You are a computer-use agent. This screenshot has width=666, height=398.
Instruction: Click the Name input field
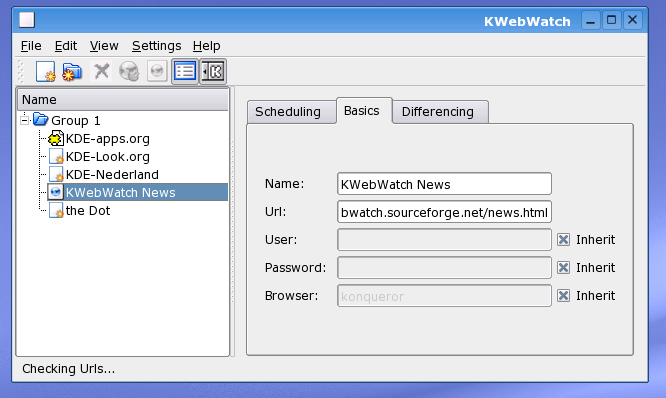click(x=444, y=184)
